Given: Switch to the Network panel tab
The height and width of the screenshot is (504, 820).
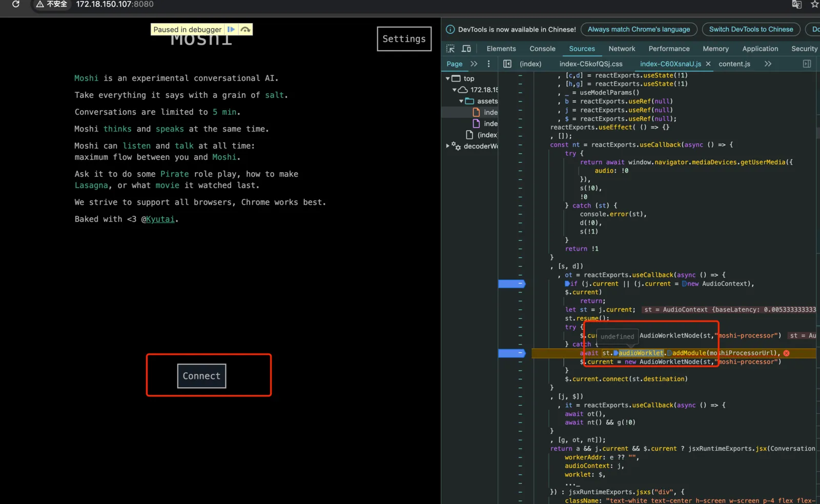Looking at the screenshot, I should [x=622, y=49].
